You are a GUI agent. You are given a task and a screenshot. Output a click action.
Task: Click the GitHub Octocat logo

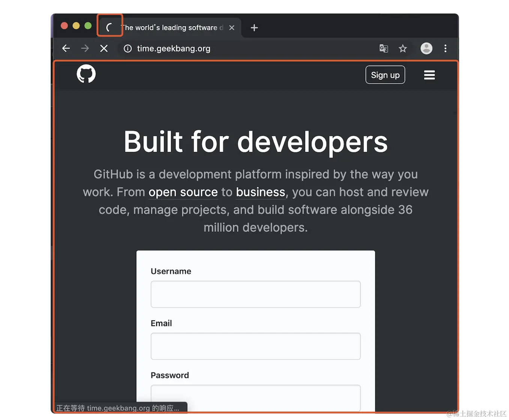tap(86, 74)
